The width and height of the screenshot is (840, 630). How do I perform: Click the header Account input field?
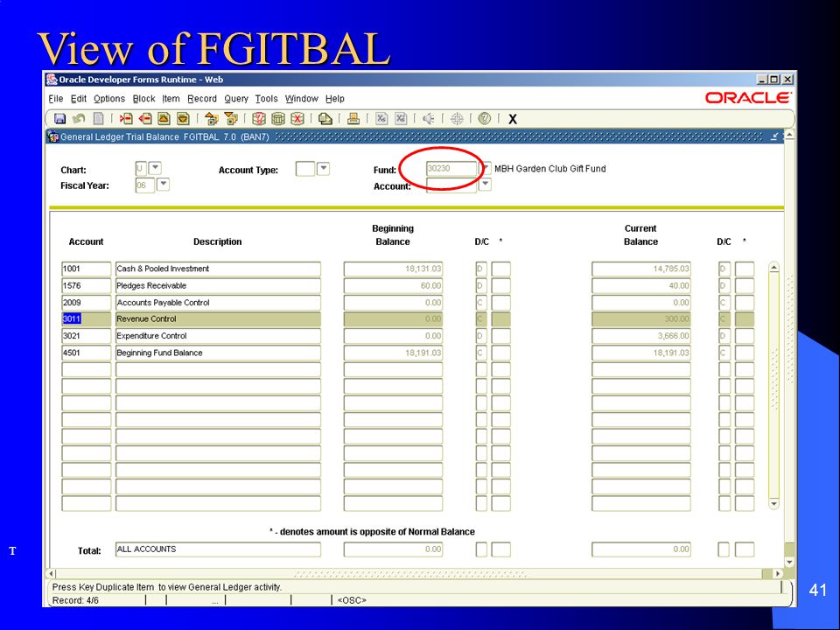pyautogui.click(x=451, y=185)
